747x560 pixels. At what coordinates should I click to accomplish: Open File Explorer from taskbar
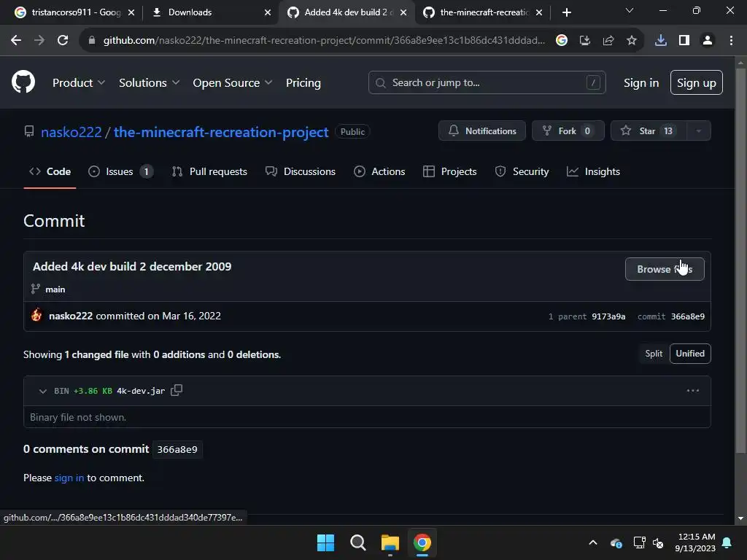pos(390,542)
